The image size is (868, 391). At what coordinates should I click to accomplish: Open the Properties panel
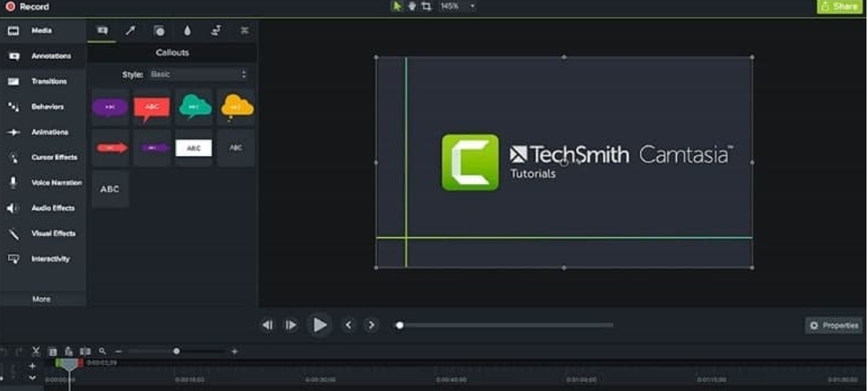click(x=834, y=326)
